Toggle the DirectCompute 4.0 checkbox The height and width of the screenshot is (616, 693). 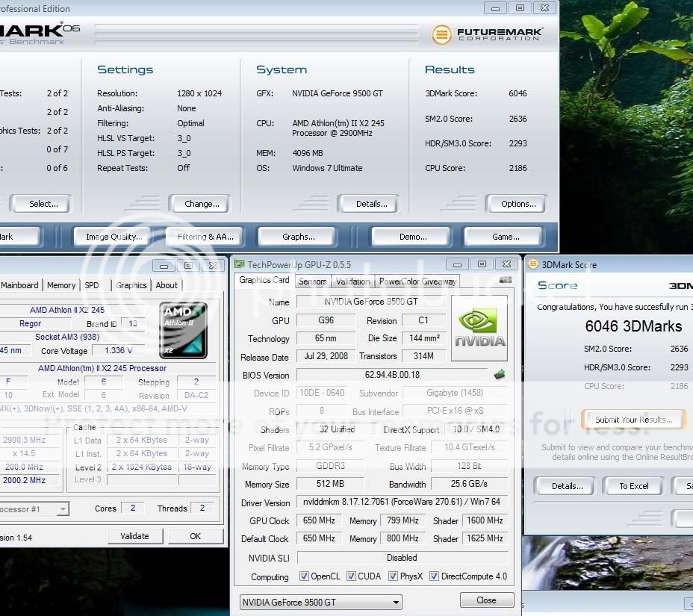click(x=435, y=576)
